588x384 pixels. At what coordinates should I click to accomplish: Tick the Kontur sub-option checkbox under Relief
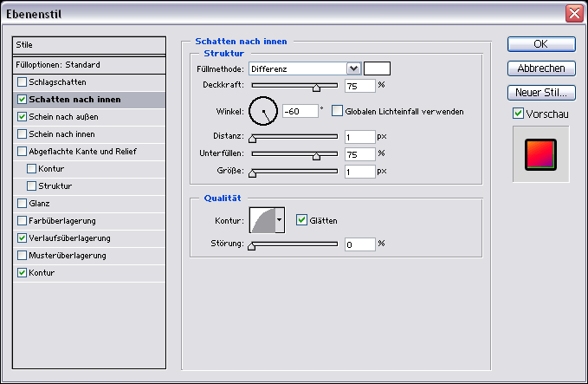coord(31,168)
